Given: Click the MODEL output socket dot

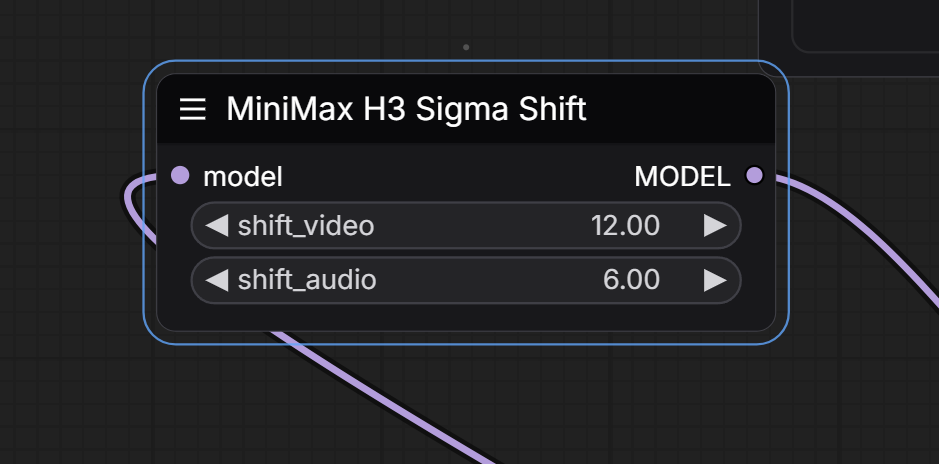Looking at the screenshot, I should coord(755,175).
